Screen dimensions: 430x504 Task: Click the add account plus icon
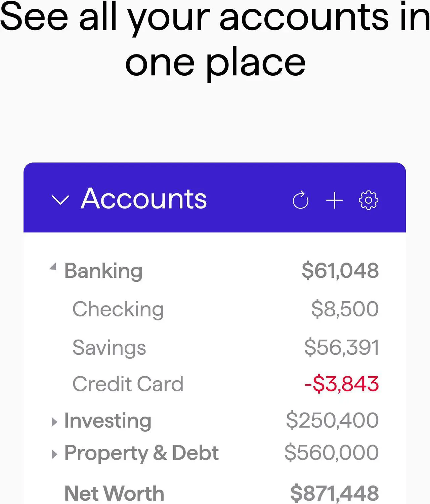coord(334,200)
